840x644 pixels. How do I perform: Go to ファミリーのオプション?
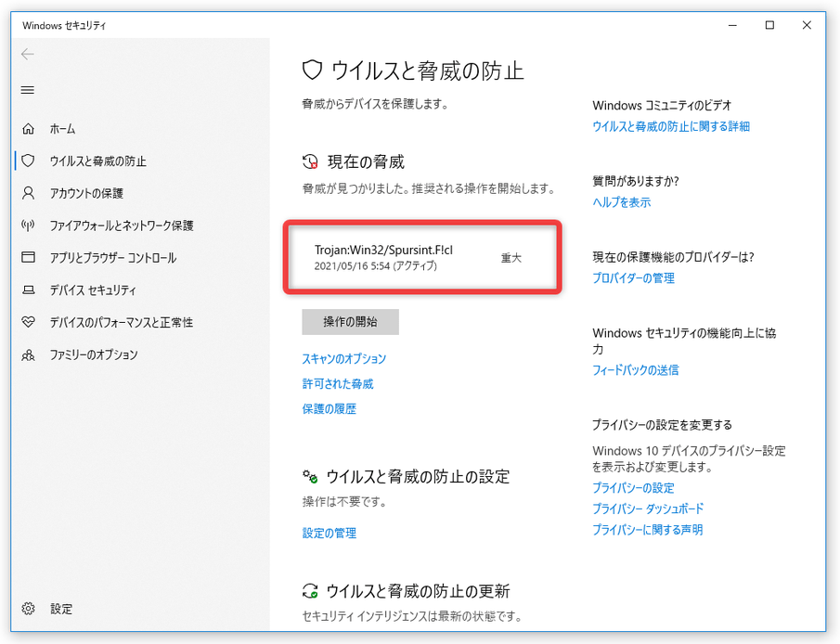94,354
